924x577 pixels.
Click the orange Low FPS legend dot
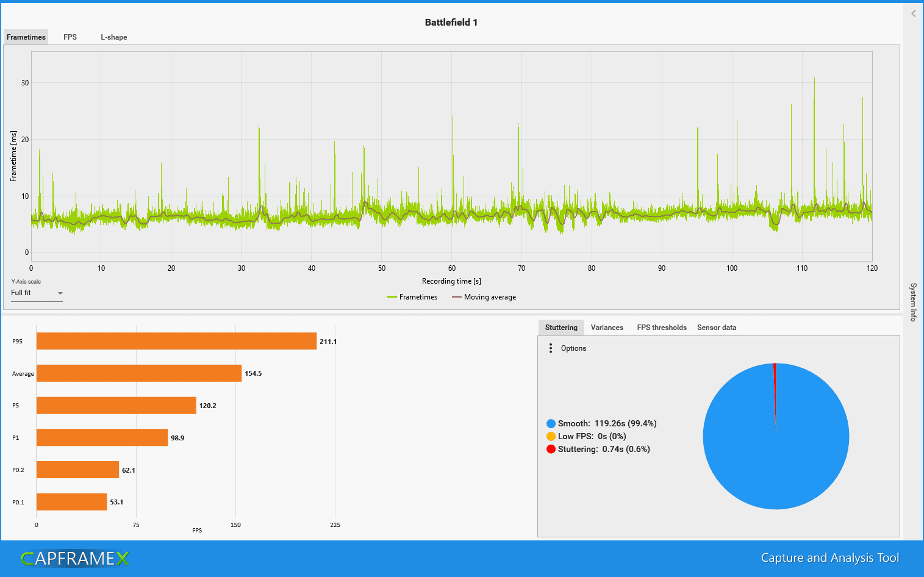pyautogui.click(x=551, y=436)
